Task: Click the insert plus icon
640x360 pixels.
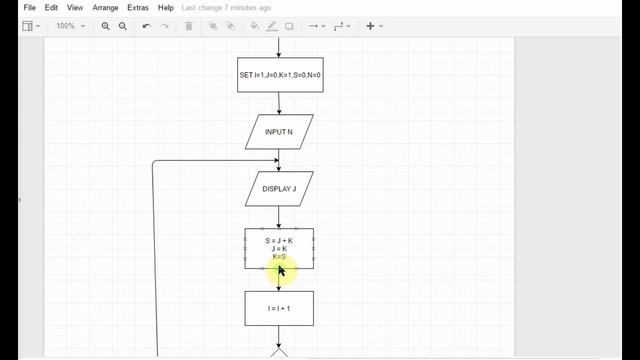Action: [x=370, y=26]
